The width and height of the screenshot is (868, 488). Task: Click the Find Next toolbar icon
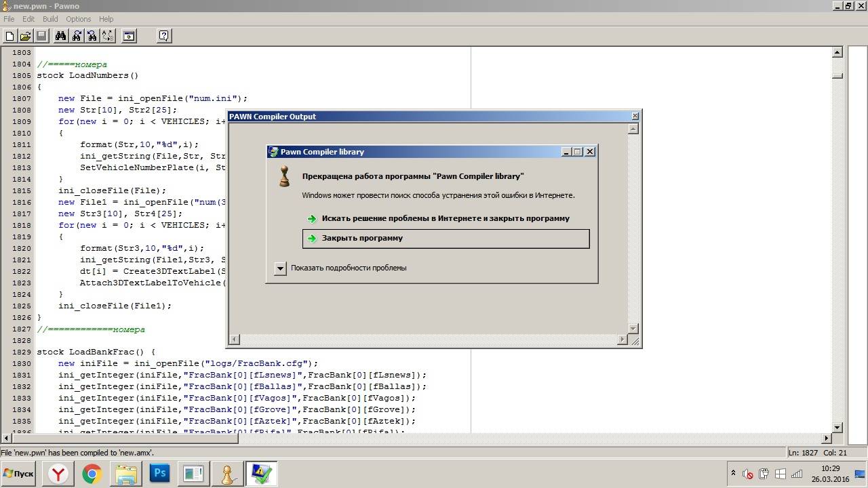[x=77, y=36]
